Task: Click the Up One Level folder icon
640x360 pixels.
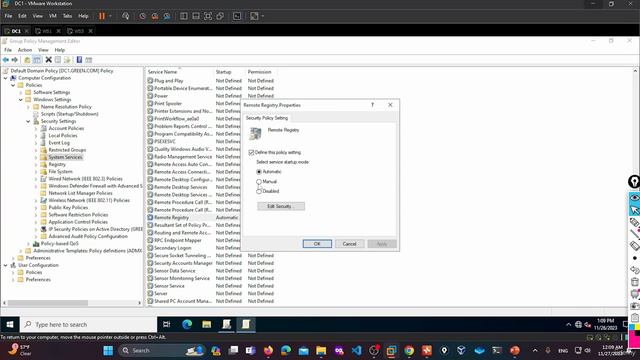Action: point(27,60)
